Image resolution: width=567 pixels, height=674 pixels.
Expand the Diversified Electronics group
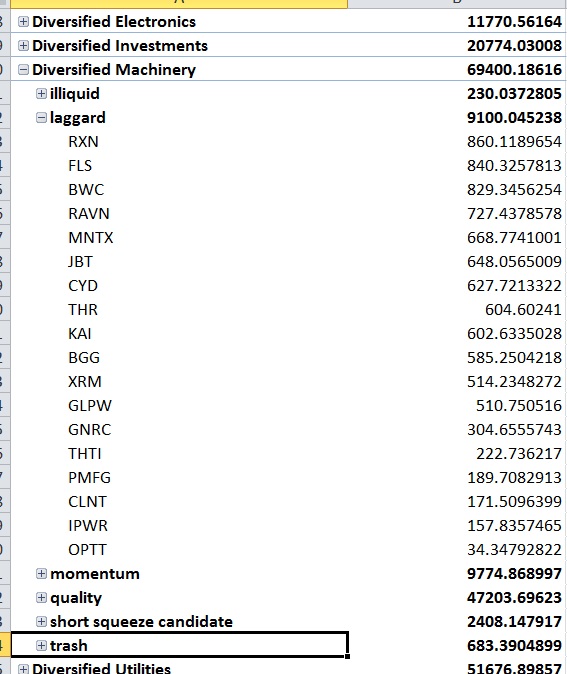pos(23,21)
